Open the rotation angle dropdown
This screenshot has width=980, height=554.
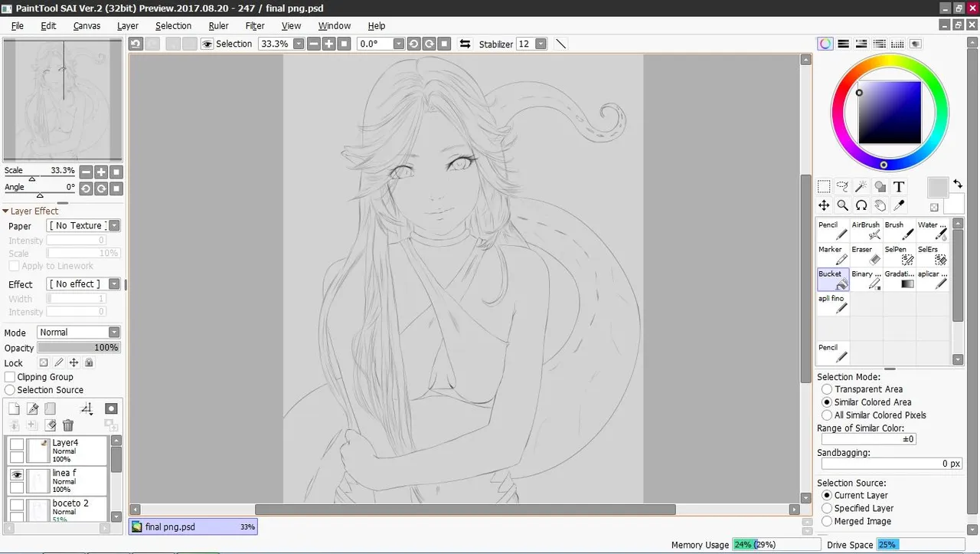pos(399,44)
